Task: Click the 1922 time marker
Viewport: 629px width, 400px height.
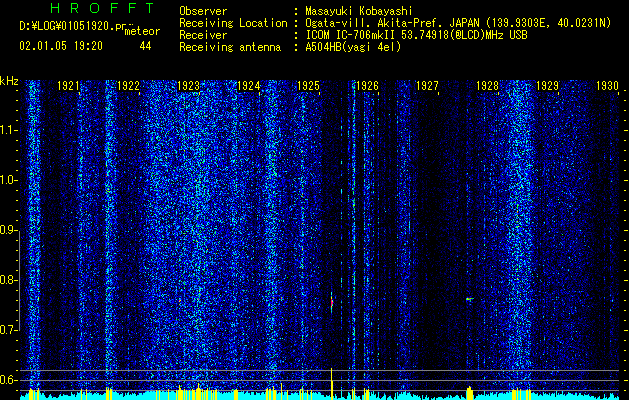Action: tap(128, 85)
